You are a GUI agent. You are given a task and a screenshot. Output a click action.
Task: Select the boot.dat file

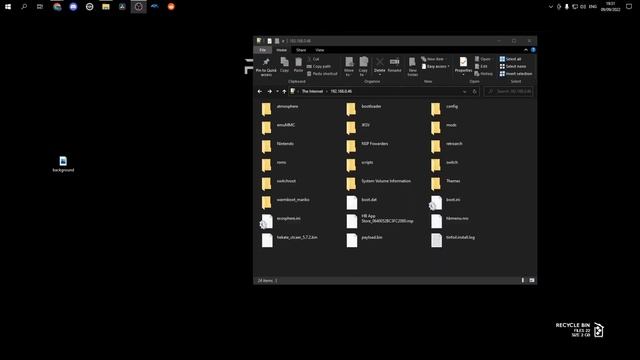point(362,202)
